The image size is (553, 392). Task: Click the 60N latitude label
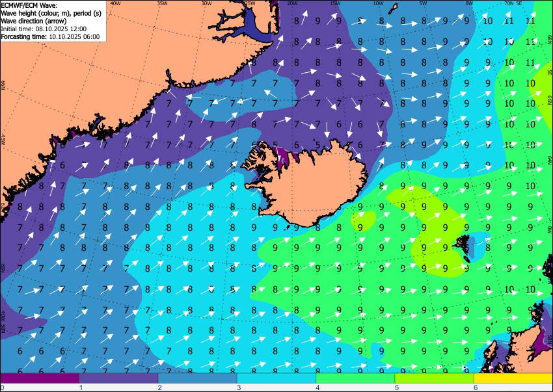(3, 268)
